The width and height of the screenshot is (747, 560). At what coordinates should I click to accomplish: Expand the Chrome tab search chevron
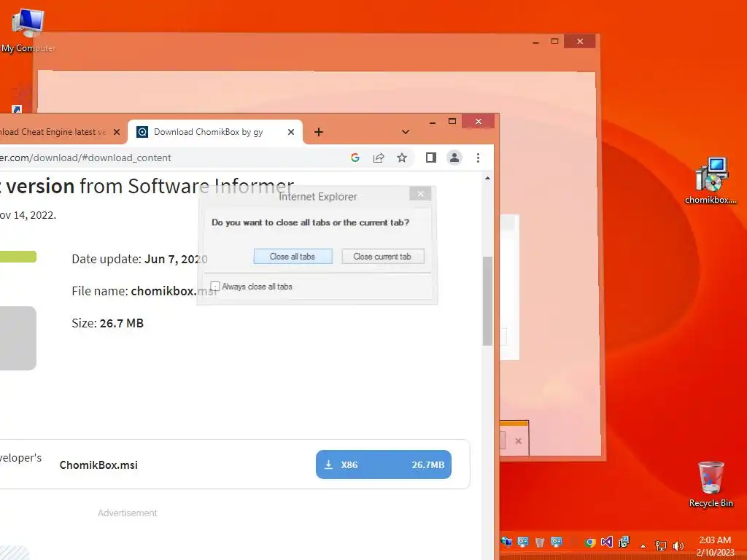[406, 132]
